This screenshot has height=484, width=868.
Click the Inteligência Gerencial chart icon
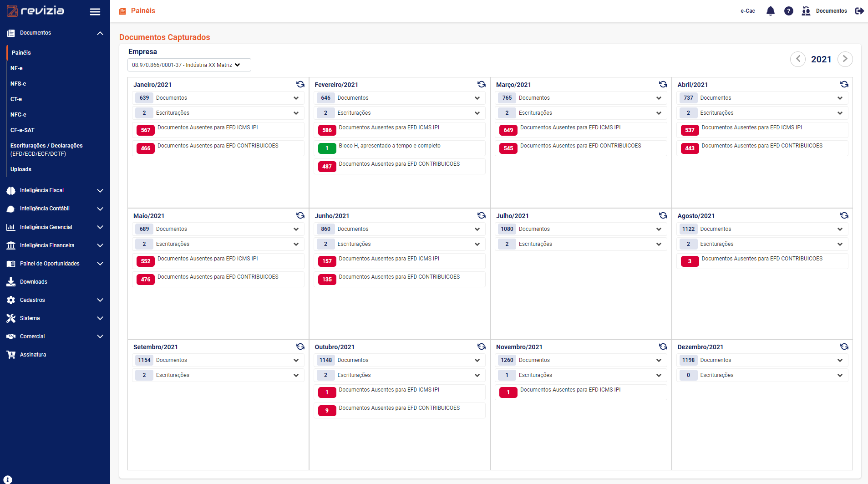point(11,227)
